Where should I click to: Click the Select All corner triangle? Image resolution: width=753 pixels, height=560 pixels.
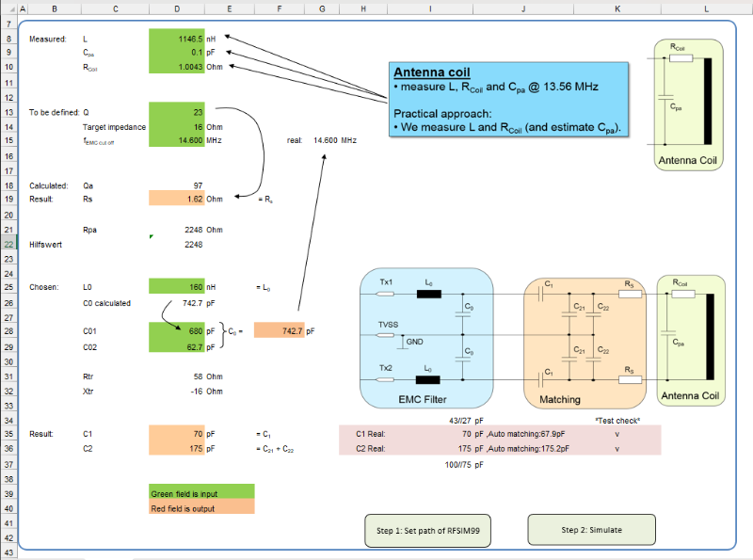8,8
